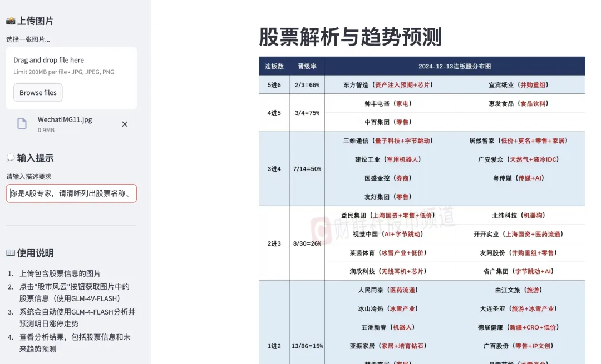The image size is (601, 364).
Task: Click the 2进3 row label
Action: click(x=274, y=243)
